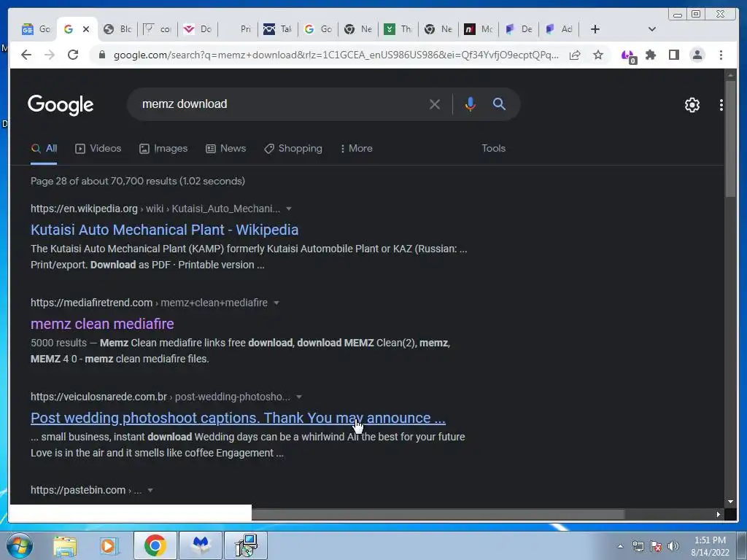
Task: Open Kutaisi Auto Mechanical Plant Wikipedia link
Action: point(164,230)
